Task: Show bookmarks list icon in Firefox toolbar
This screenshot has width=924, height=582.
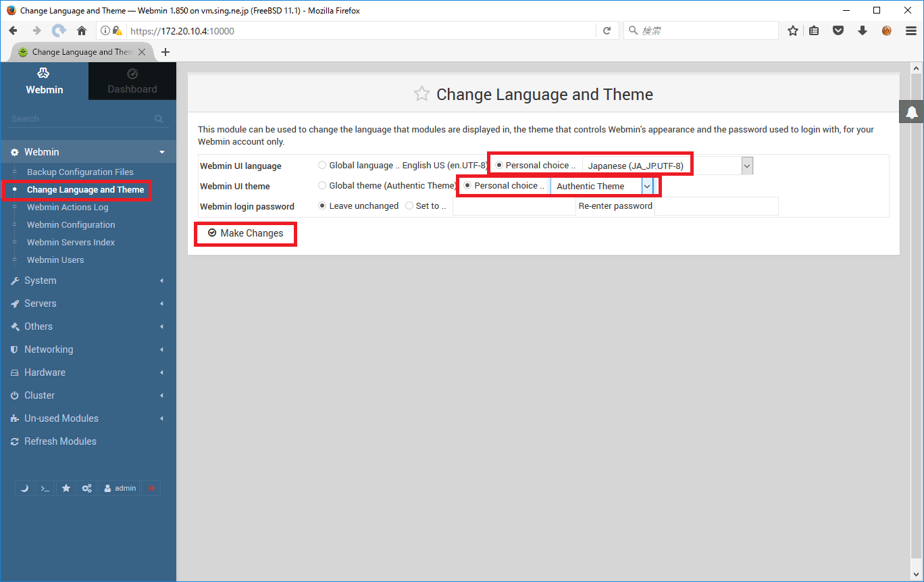Action: tap(815, 30)
